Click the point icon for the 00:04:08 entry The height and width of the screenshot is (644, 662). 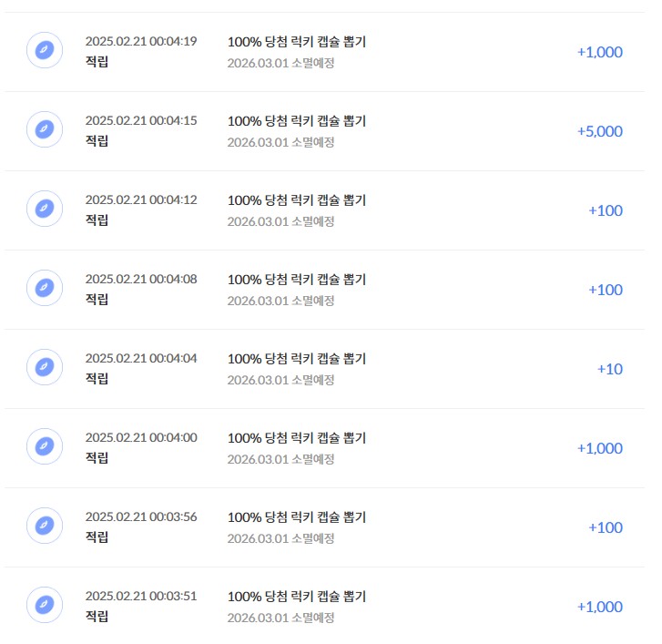pyautogui.click(x=45, y=288)
